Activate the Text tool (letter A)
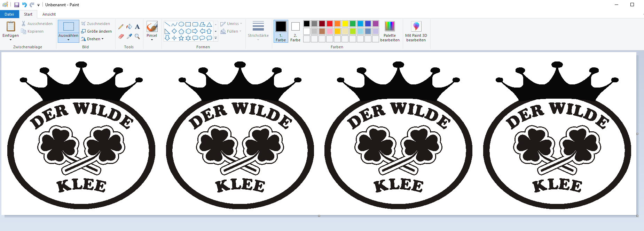 (137, 27)
